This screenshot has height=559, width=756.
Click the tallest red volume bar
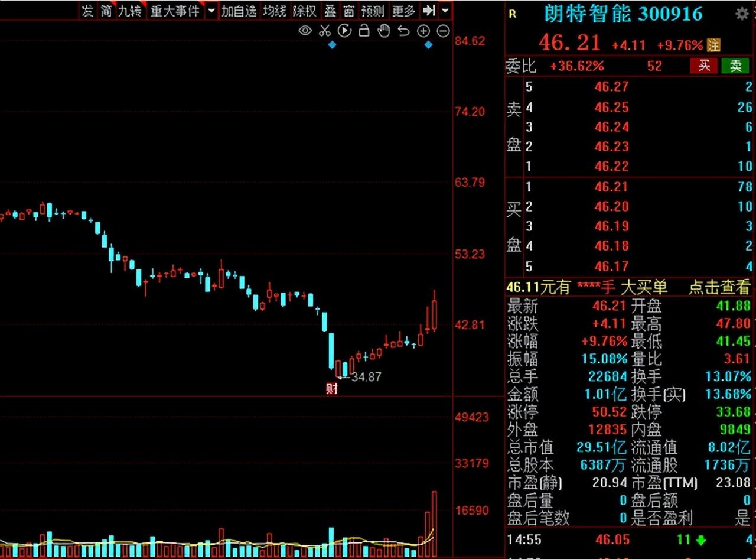tap(435, 524)
